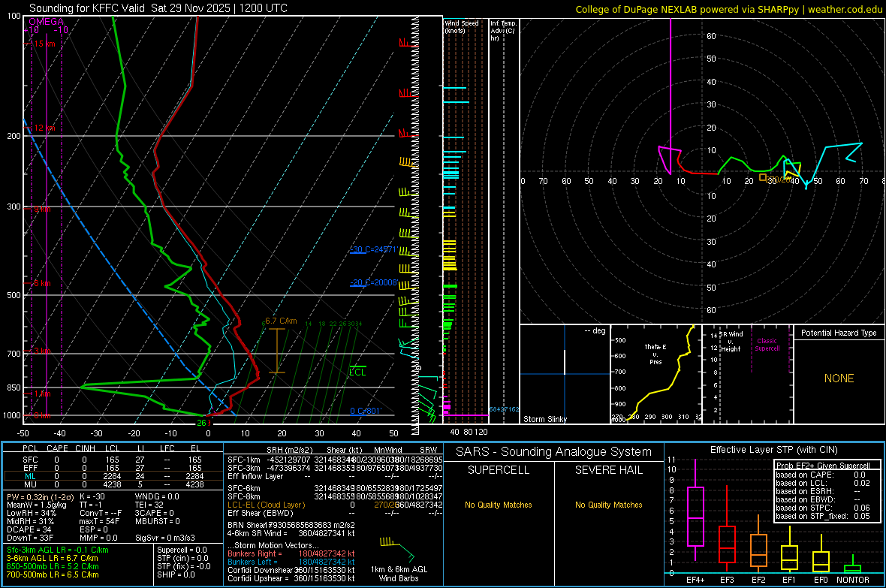Select the SFC parcel row
Screen dimensions: 886x588
click(113, 460)
